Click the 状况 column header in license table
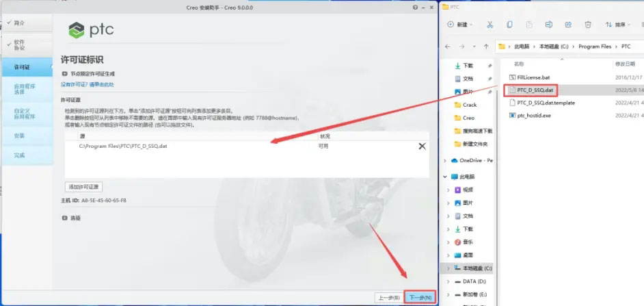The height and width of the screenshot is (306, 644). point(325,136)
